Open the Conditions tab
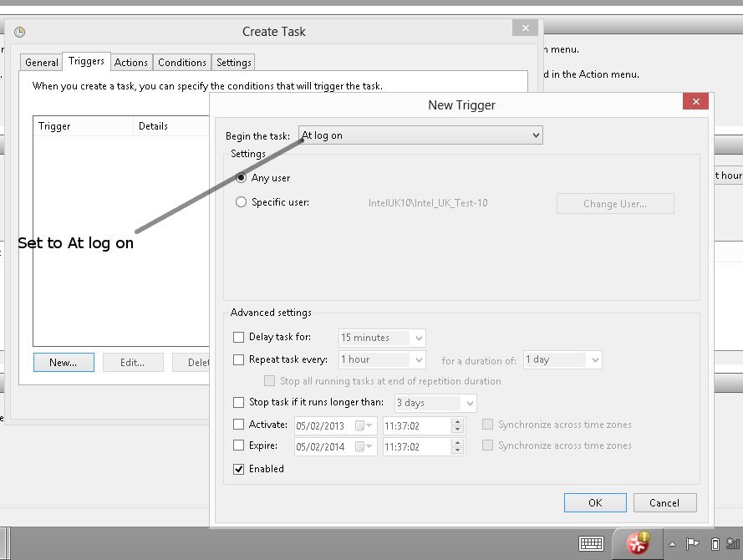This screenshot has height=560, width=743. pos(181,63)
